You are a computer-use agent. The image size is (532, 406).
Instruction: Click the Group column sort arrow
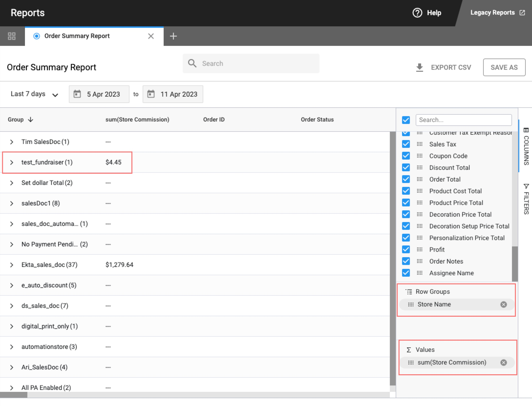pos(31,120)
